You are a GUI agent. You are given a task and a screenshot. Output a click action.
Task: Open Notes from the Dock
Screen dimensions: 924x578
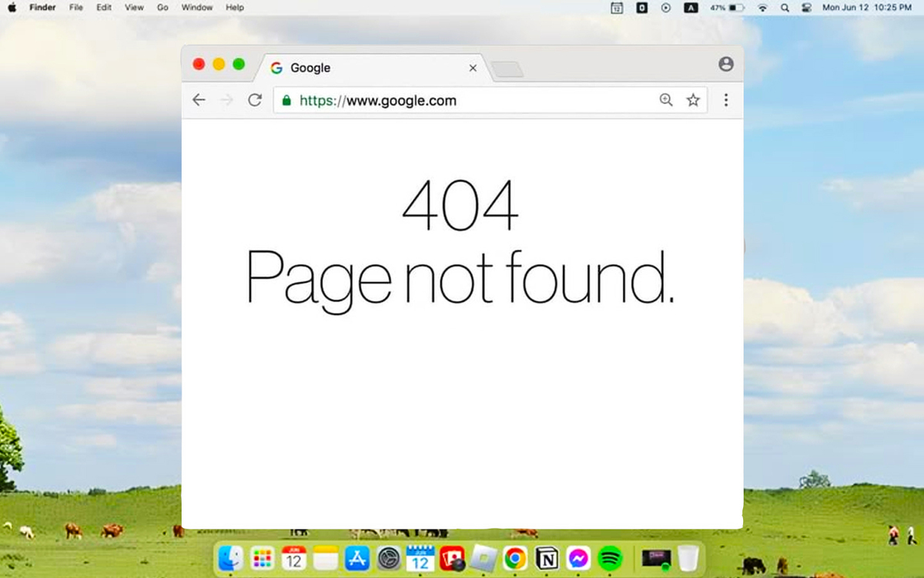(326, 558)
